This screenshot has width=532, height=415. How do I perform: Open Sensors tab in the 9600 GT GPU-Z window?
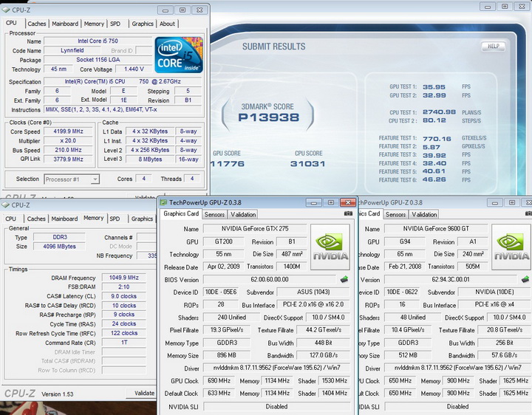click(395, 215)
